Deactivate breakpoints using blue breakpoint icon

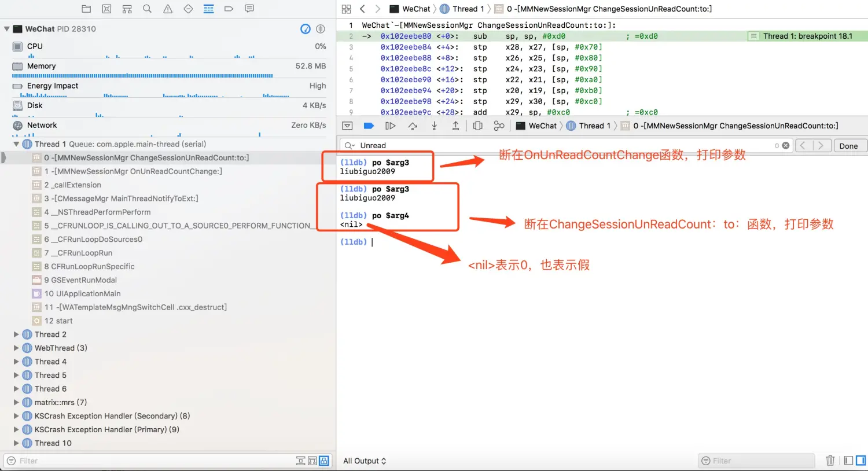pos(369,126)
